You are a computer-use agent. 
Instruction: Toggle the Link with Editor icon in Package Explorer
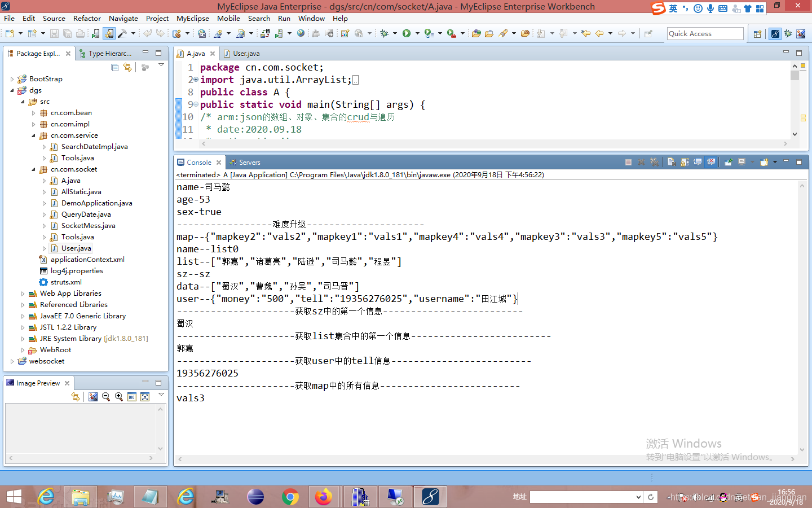coord(127,67)
